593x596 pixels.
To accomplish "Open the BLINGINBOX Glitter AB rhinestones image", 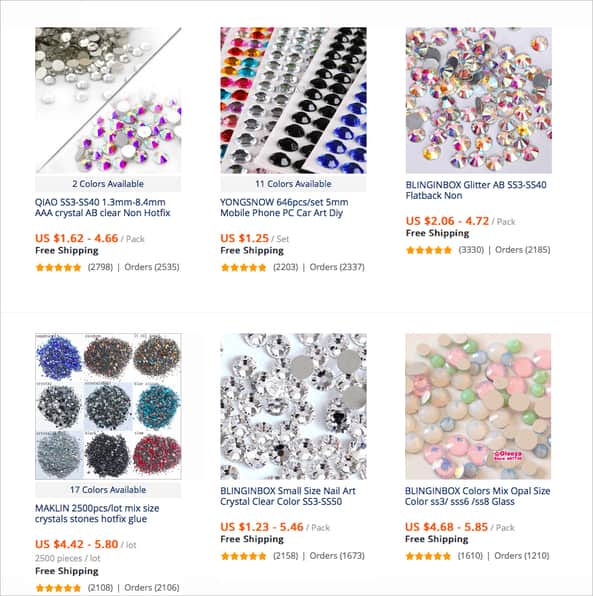I will click(478, 100).
